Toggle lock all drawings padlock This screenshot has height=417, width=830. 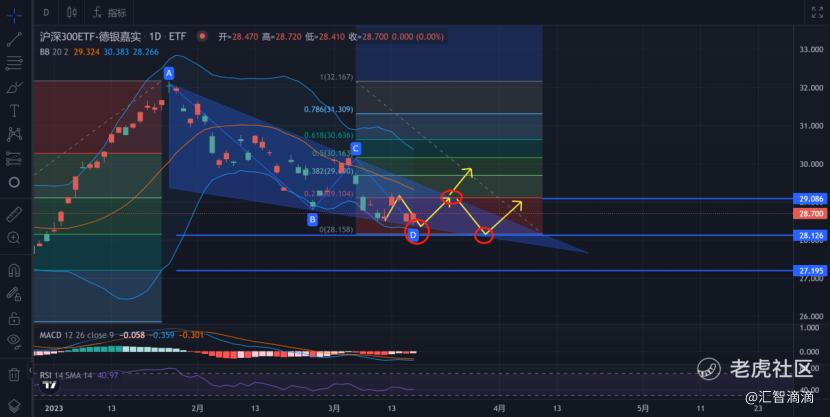click(x=14, y=319)
